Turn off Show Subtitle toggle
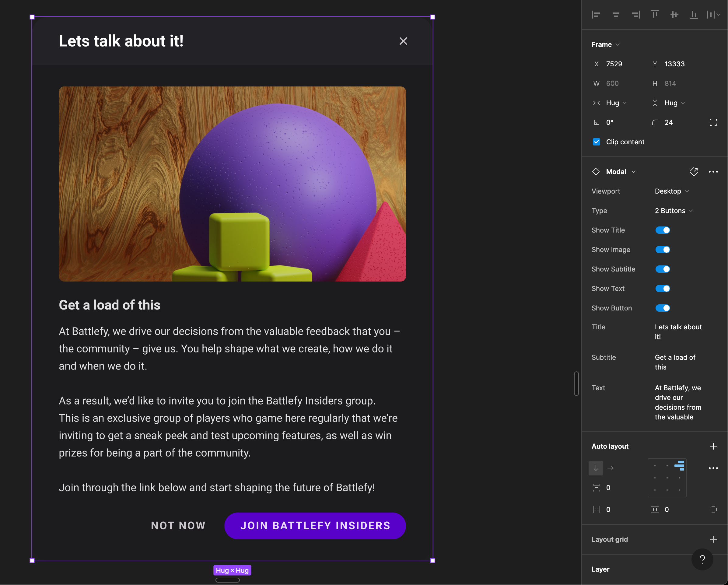 click(x=663, y=269)
